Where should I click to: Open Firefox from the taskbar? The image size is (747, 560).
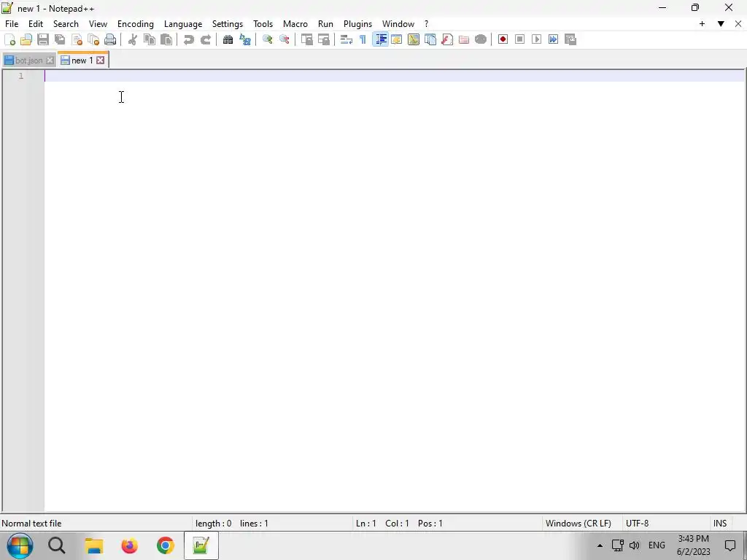coord(130,545)
